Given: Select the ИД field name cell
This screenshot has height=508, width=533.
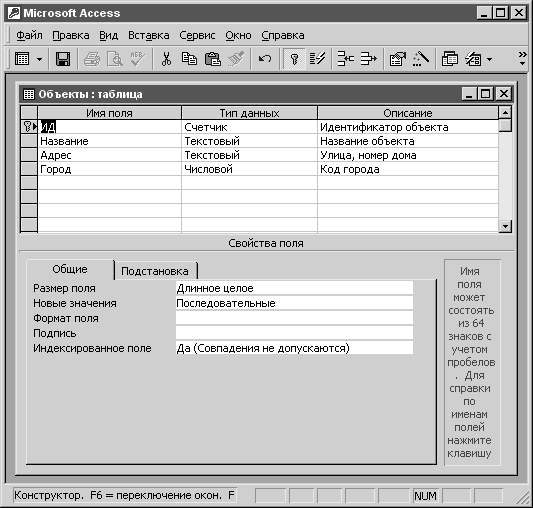Looking at the screenshot, I should (109, 127).
